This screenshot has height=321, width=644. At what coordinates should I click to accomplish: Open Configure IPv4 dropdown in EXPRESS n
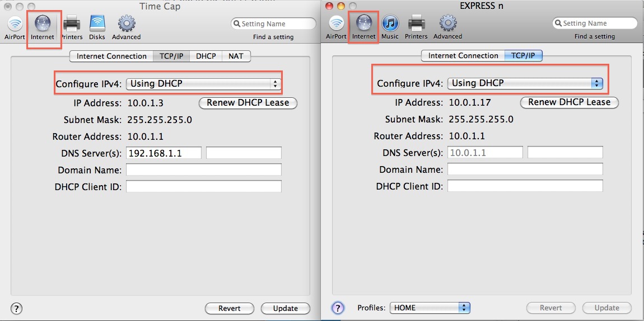click(525, 83)
